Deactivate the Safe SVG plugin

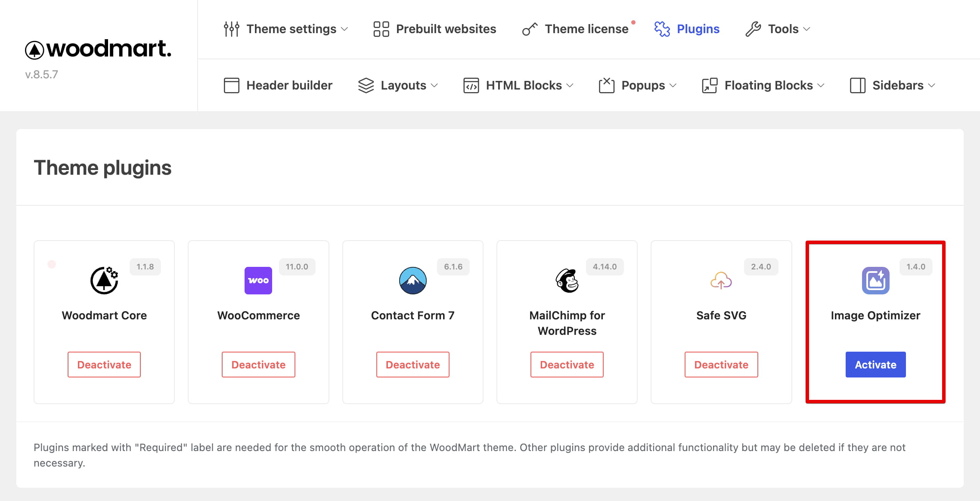point(721,365)
